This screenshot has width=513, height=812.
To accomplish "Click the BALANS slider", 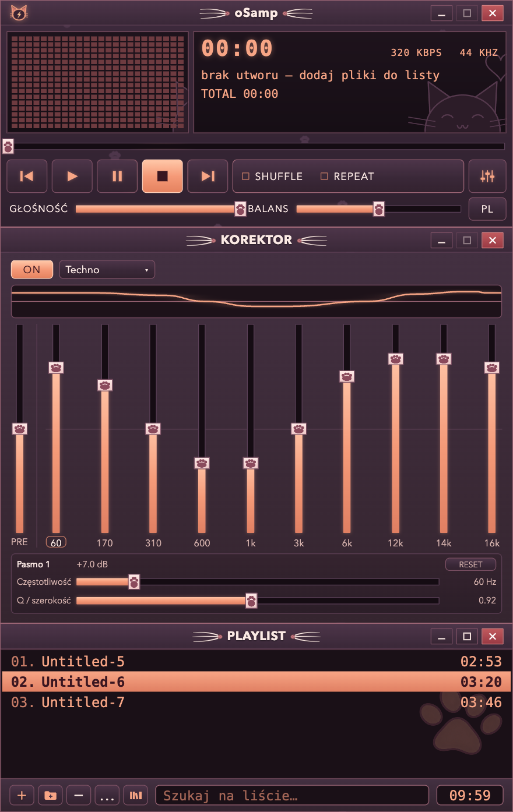I will [x=378, y=209].
